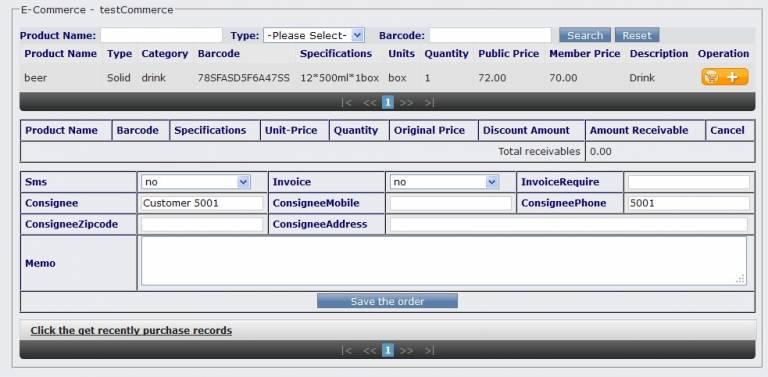This screenshot has width=768, height=377.
Task: Go to first page in purchase records pager
Action: coord(346,350)
